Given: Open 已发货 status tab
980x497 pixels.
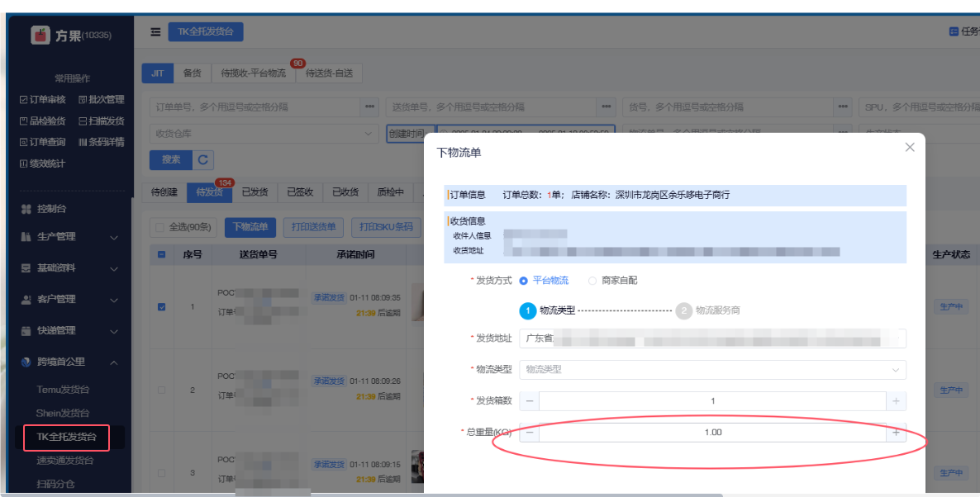Looking at the screenshot, I should 255,192.
